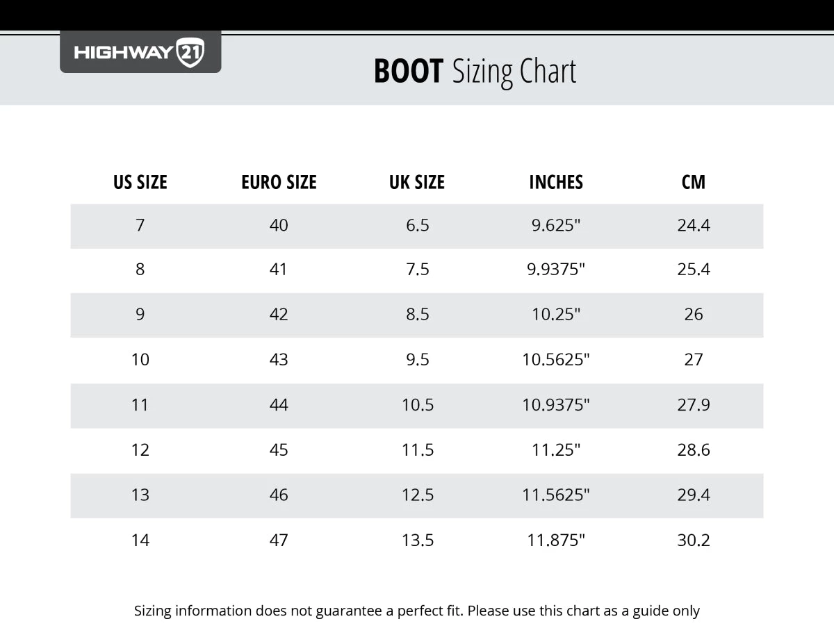This screenshot has height=644, width=834.
Task: Click the 30.2 cm cell
Action: [694, 540]
